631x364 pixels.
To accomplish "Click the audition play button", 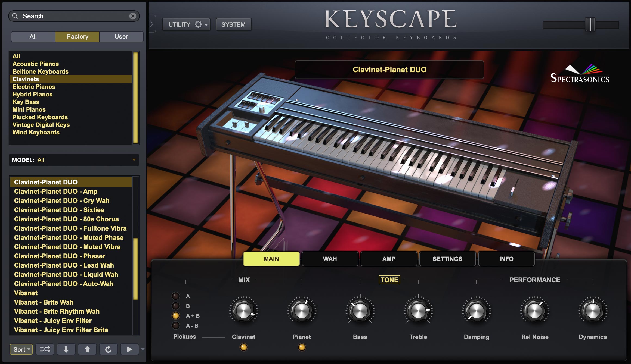I will coord(129,349).
